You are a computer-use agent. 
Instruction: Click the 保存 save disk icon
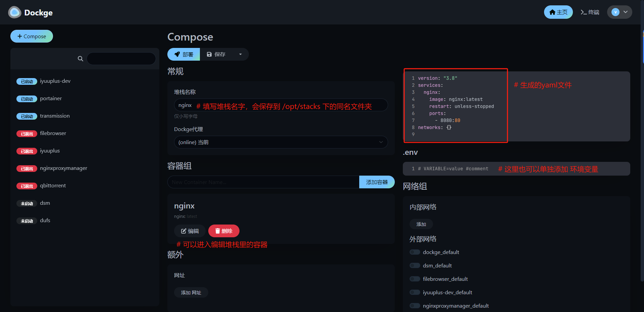click(x=210, y=54)
